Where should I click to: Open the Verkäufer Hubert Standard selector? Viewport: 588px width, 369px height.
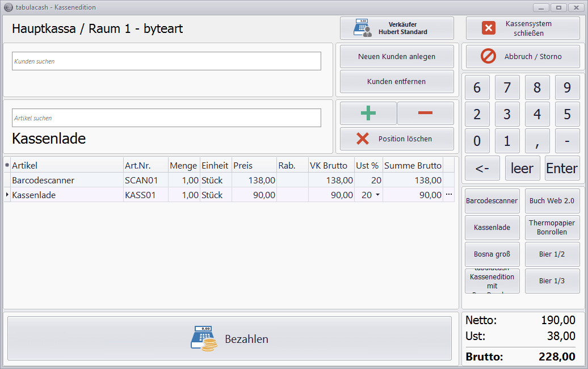pyautogui.click(x=397, y=28)
